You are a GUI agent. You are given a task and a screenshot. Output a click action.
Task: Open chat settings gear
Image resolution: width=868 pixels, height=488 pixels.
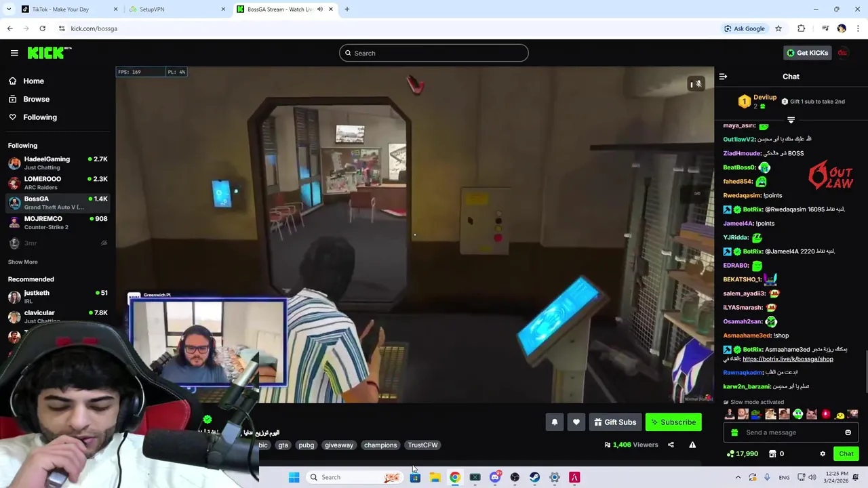(823, 453)
